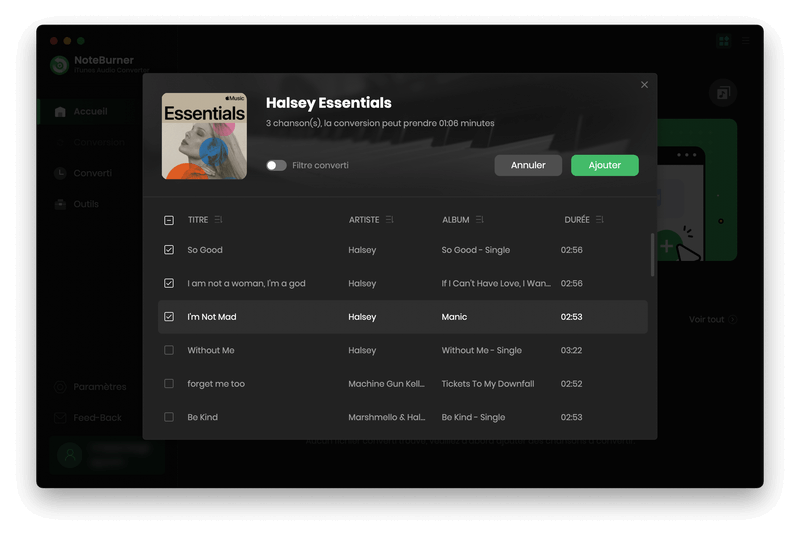
Task: Click the song list scrollbar
Action: [x=652, y=255]
